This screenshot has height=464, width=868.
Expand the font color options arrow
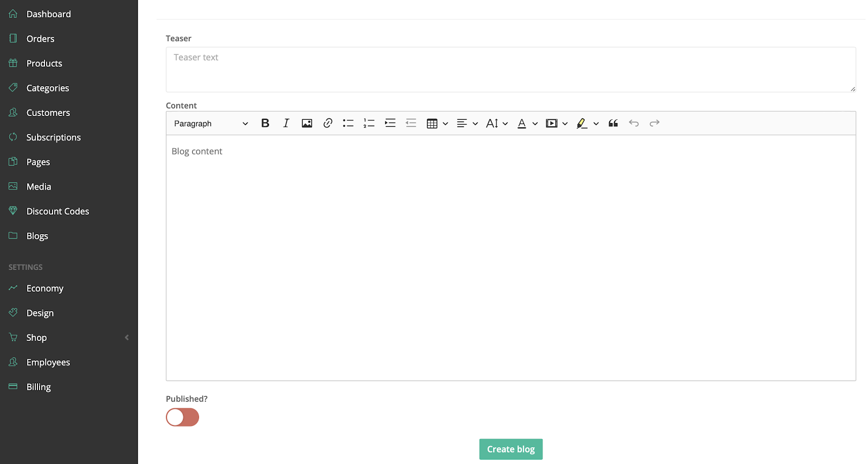[535, 124]
